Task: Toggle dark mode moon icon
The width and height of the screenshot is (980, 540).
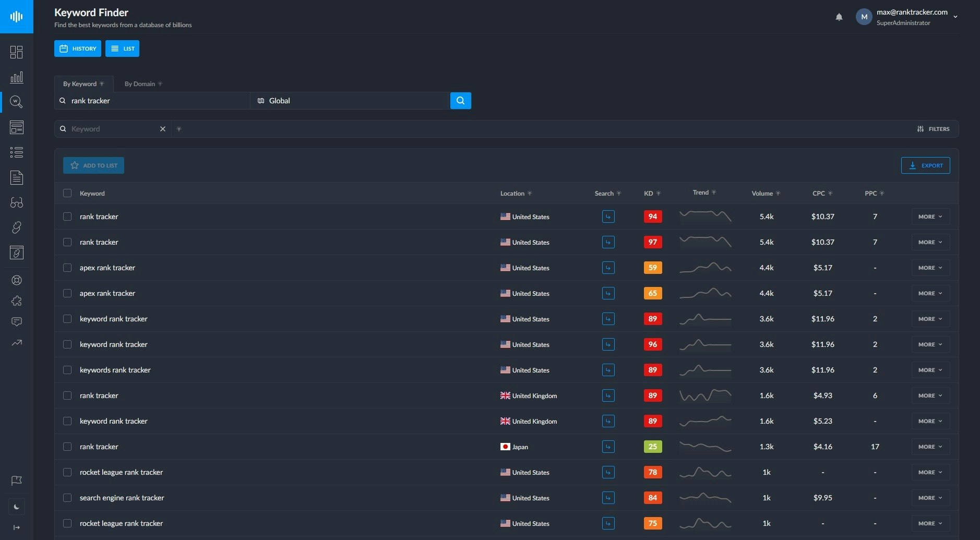Action: click(17, 507)
